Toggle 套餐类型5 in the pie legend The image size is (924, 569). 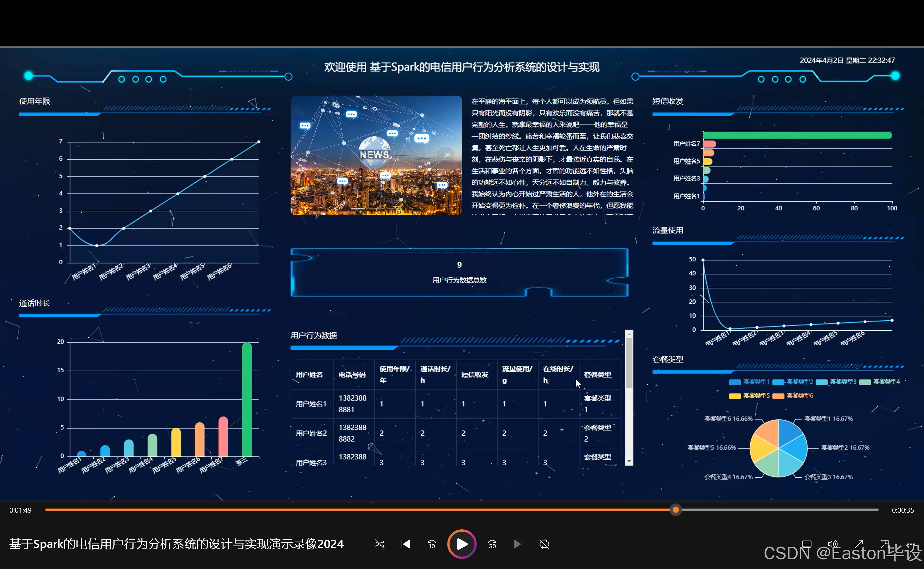[x=749, y=396]
